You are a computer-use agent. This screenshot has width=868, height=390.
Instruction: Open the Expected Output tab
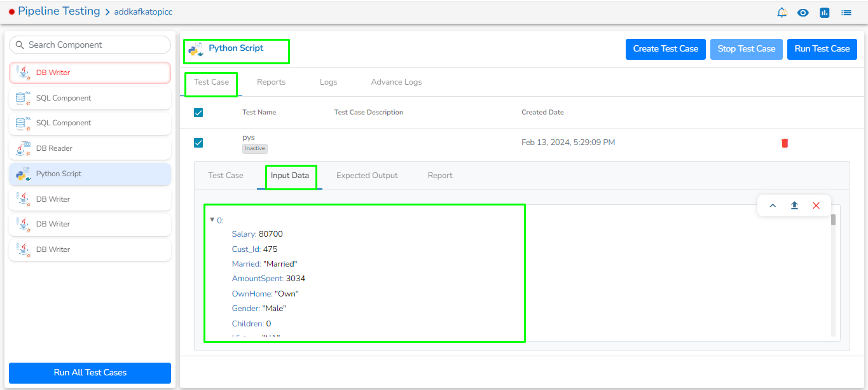point(367,176)
